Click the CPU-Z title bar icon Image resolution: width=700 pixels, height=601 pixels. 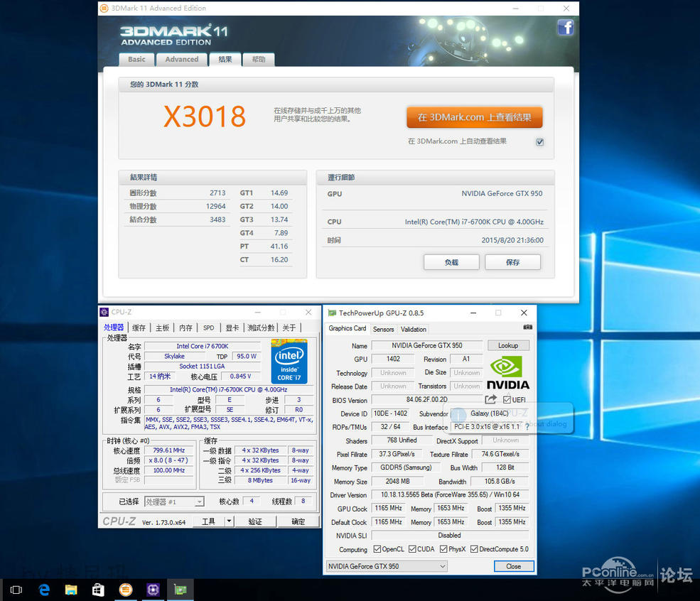pyautogui.click(x=104, y=312)
